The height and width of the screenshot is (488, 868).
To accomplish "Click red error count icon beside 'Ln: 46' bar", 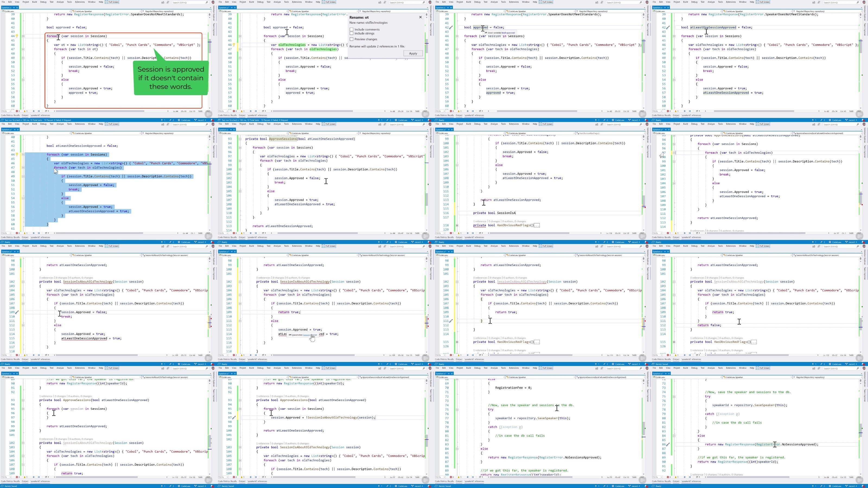I will 234,111.
